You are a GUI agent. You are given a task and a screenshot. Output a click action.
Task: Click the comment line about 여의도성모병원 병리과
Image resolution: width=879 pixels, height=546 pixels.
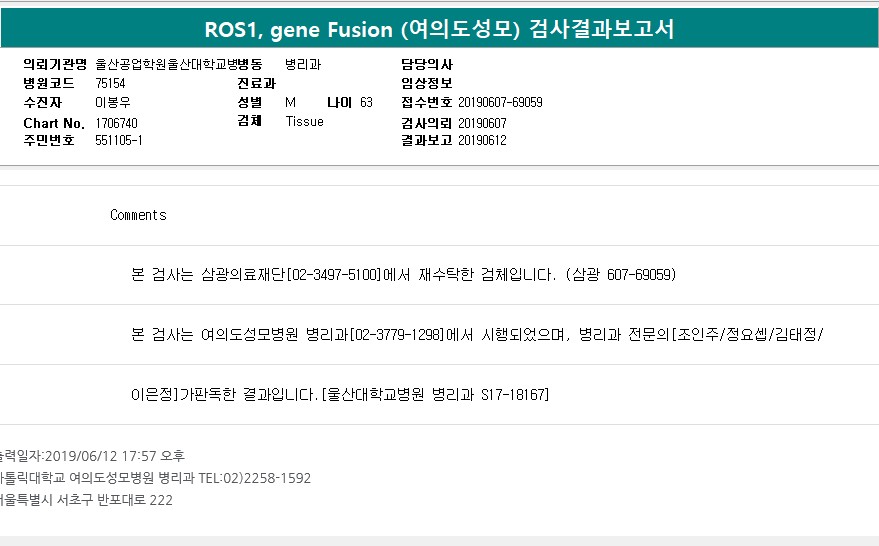477,334
